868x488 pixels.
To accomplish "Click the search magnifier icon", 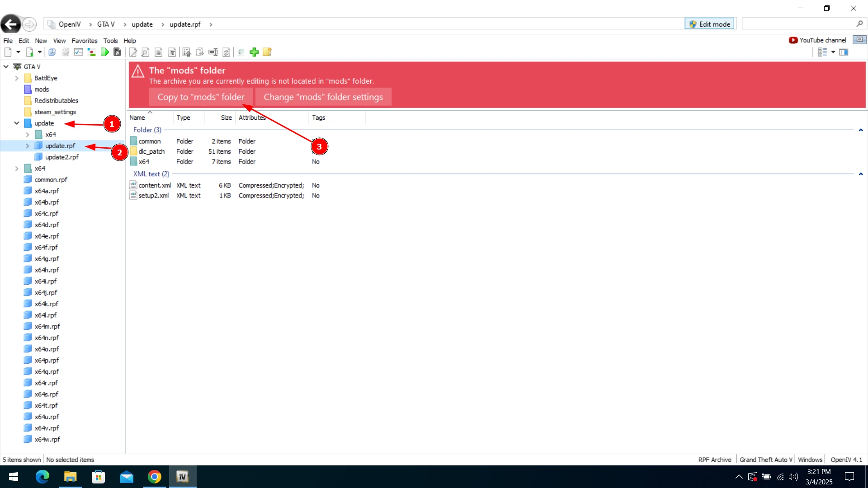I will pyautogui.click(x=859, y=23).
